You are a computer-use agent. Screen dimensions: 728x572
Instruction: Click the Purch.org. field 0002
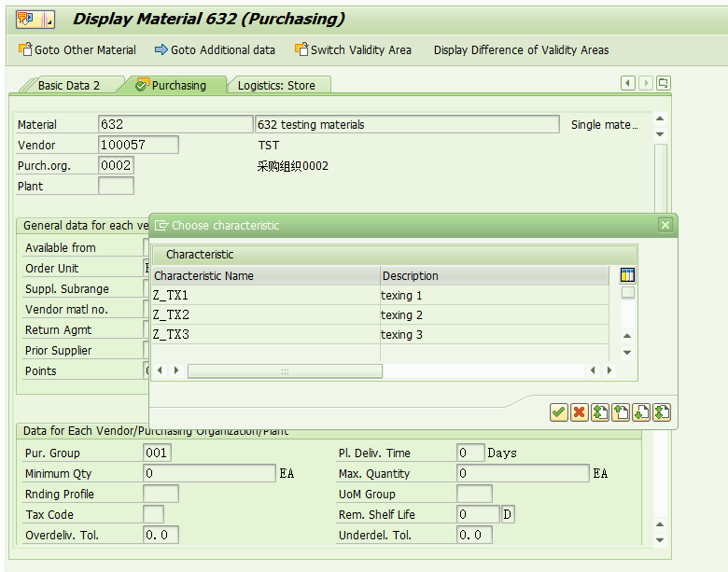pos(116,165)
